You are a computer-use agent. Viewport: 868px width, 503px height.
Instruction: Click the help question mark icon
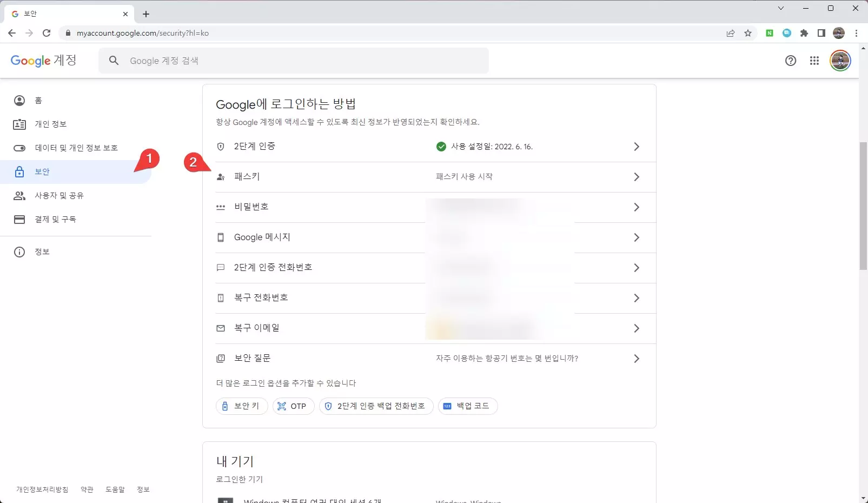click(791, 61)
